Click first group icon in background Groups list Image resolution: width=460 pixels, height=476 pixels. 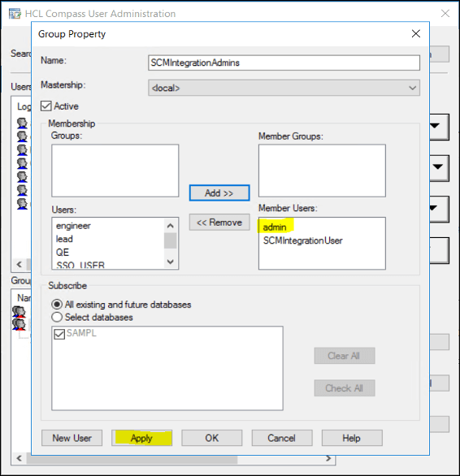point(20,311)
